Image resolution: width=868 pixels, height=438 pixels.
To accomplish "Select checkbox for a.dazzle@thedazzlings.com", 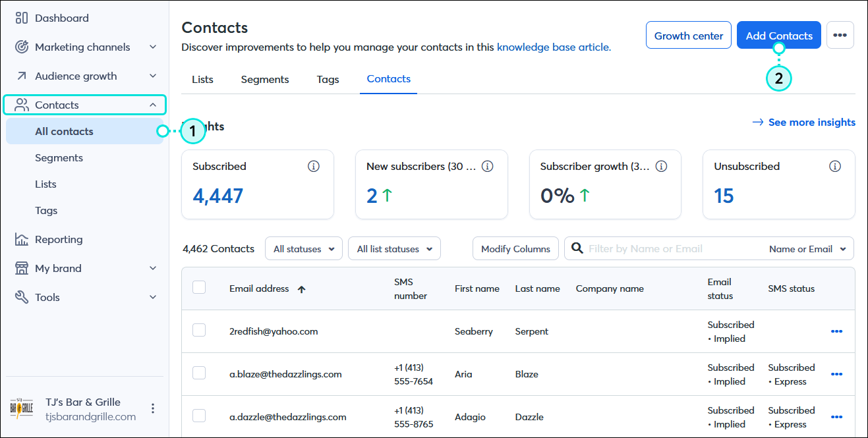I will click(199, 416).
